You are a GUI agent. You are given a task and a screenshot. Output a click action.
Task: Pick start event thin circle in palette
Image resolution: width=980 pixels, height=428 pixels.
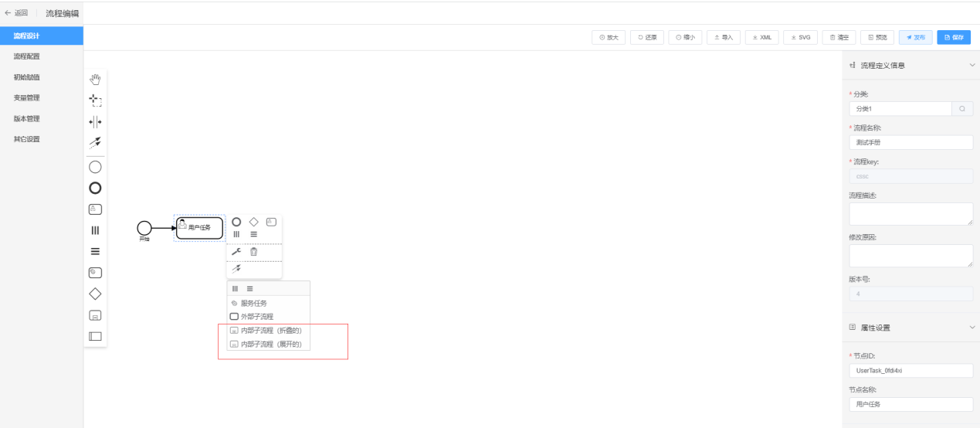(96, 165)
